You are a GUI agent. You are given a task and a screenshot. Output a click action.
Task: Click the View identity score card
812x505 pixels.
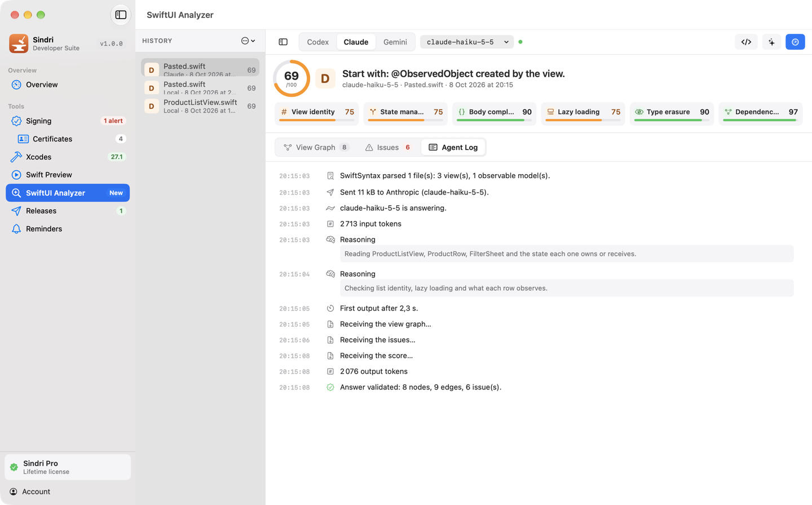[x=317, y=113]
